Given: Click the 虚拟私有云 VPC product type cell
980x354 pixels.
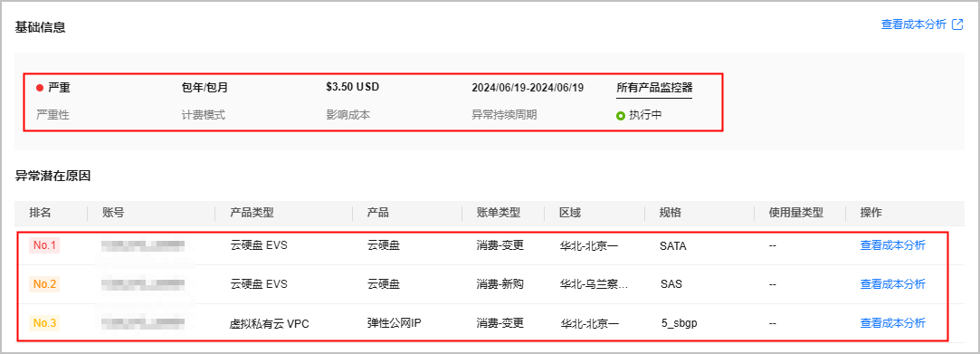Looking at the screenshot, I should pyautogui.click(x=270, y=324).
